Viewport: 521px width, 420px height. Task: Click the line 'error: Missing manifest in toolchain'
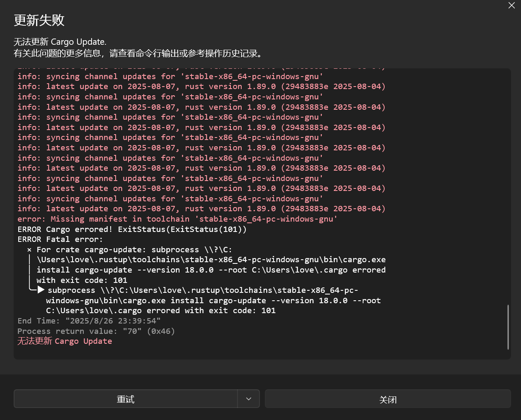click(177, 219)
